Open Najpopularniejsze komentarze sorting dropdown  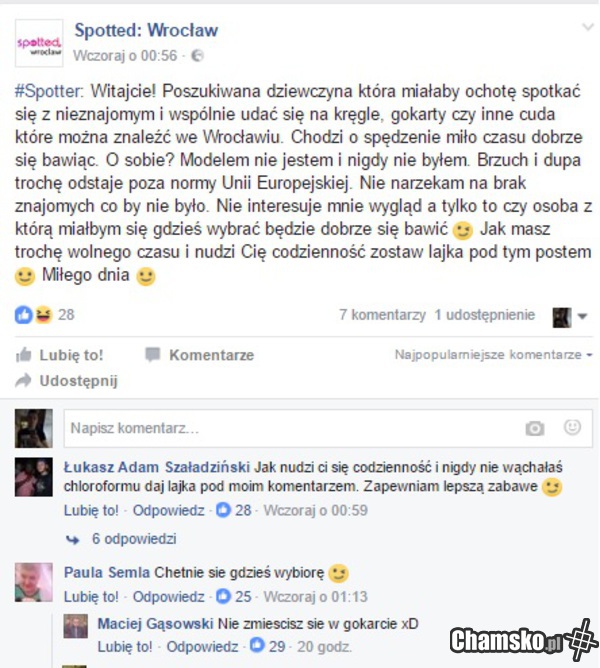(x=493, y=354)
